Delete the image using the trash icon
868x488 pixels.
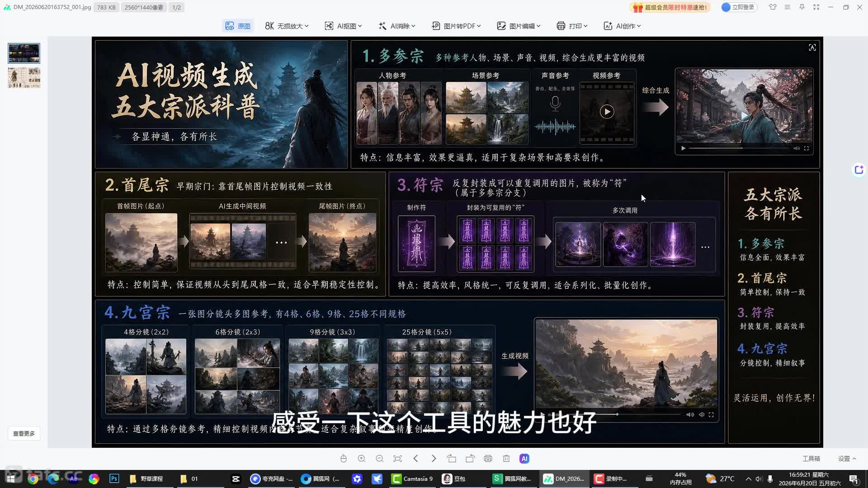coord(506,459)
